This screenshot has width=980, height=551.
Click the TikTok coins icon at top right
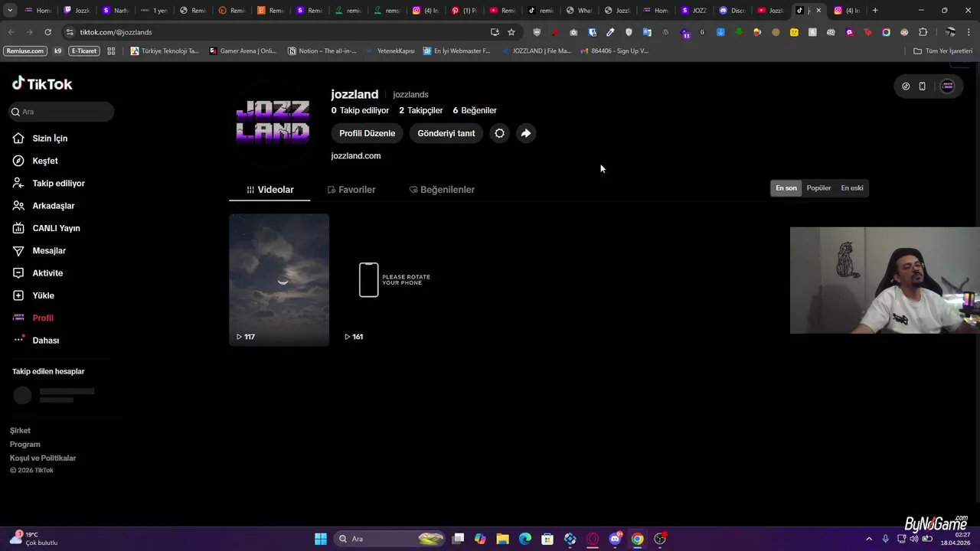click(x=906, y=86)
